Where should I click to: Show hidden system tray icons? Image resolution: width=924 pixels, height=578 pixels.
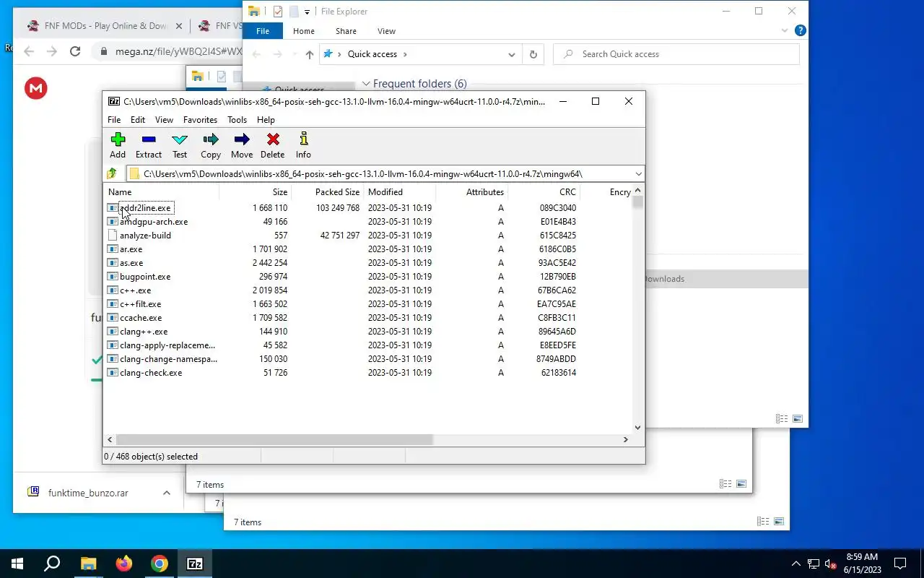coord(796,564)
